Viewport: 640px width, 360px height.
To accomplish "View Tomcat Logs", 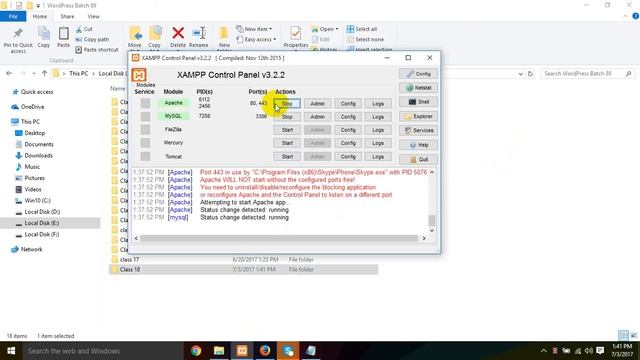I will click(378, 156).
